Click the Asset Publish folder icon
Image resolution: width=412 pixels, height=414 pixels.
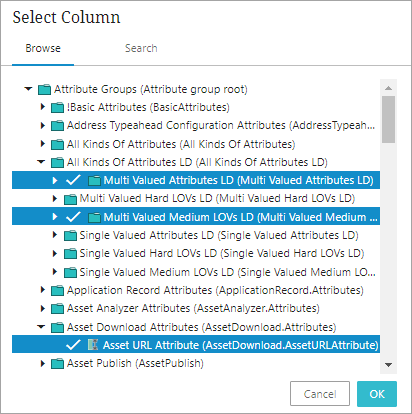point(57,364)
